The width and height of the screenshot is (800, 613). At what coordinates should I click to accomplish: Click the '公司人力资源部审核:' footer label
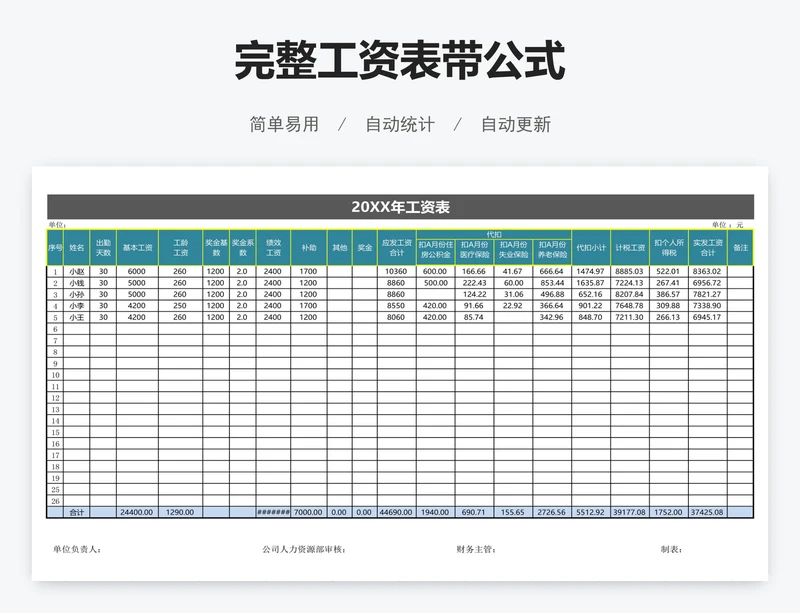(x=305, y=550)
